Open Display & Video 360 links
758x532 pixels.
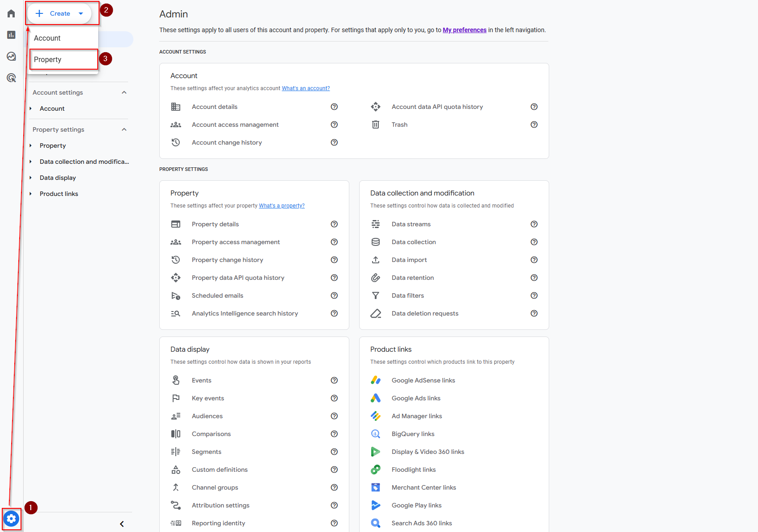(428, 452)
